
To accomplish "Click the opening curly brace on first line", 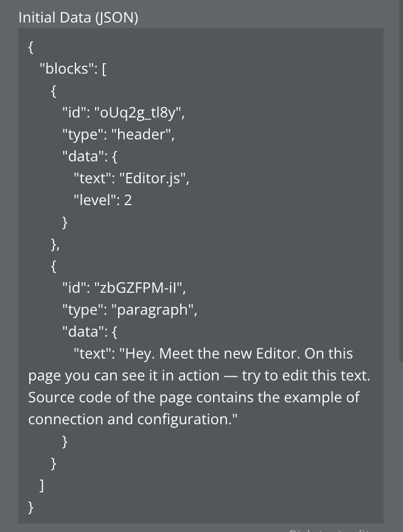I will (30, 47).
